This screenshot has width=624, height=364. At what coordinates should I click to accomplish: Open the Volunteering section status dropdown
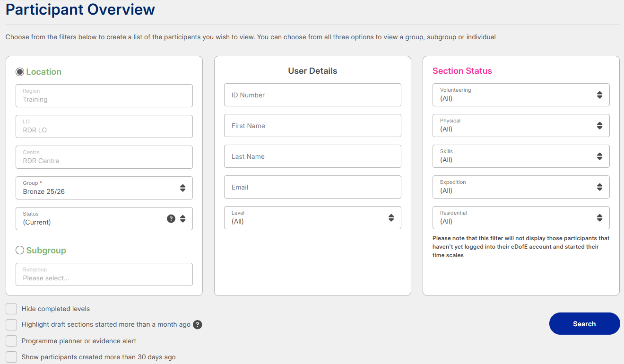click(x=521, y=95)
